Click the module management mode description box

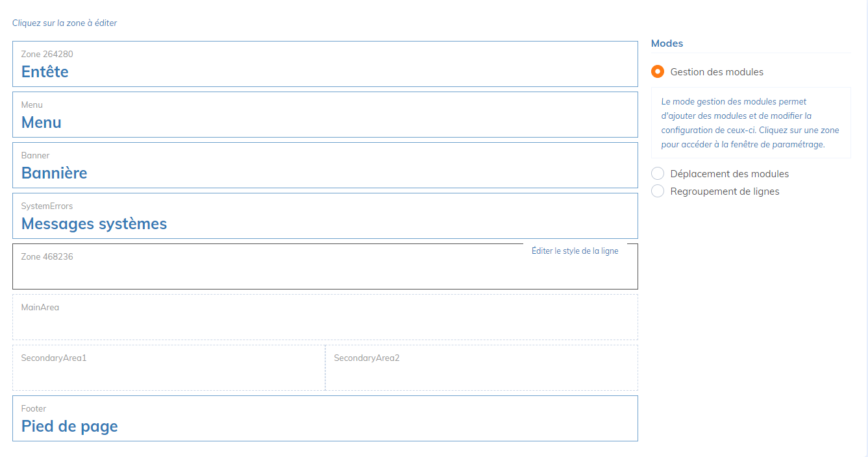coord(750,123)
